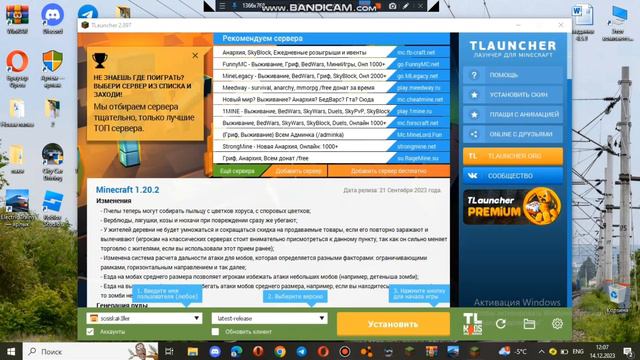The image size is (640, 360).
Task: Click the taskbar clock 12:07
Action: click(x=602, y=351)
